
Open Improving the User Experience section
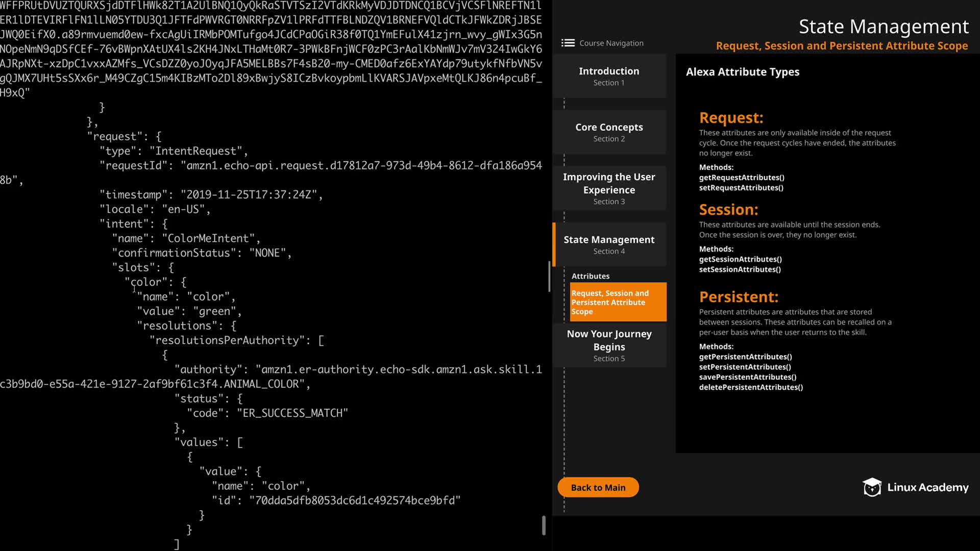(609, 188)
